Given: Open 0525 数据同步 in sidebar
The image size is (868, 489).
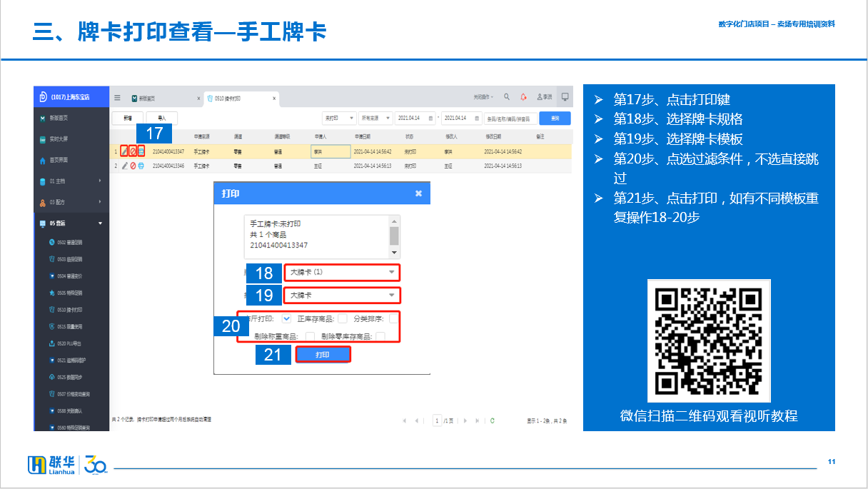Looking at the screenshot, I should point(71,377).
